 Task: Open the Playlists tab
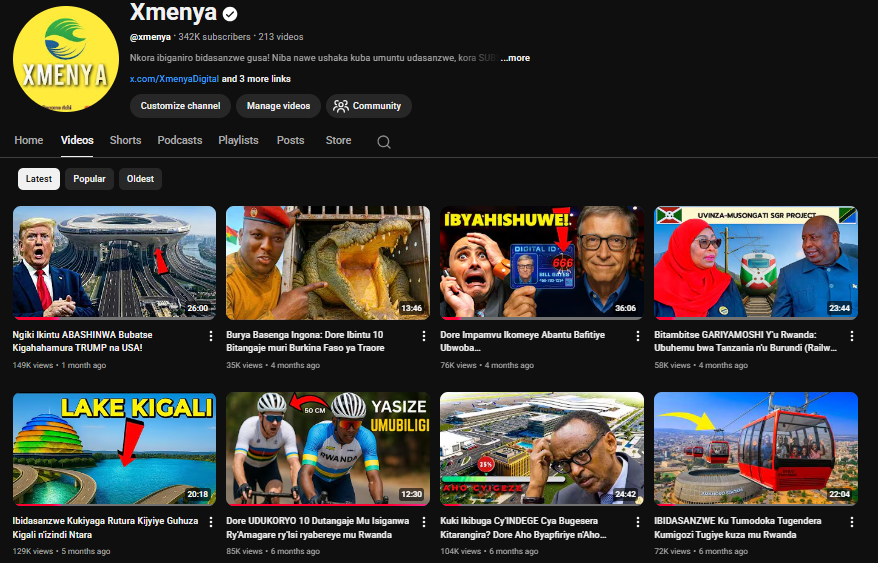tap(239, 140)
